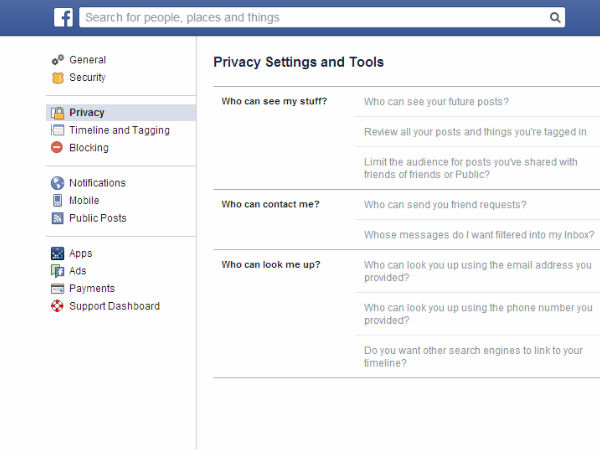
Task: Go to Public Posts settings
Action: 97,218
